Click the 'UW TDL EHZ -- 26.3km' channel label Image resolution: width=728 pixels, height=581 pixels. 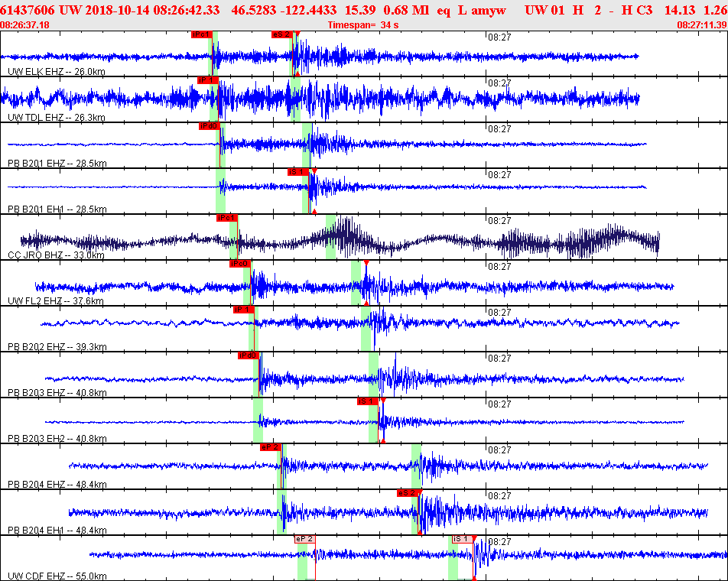click(56, 118)
